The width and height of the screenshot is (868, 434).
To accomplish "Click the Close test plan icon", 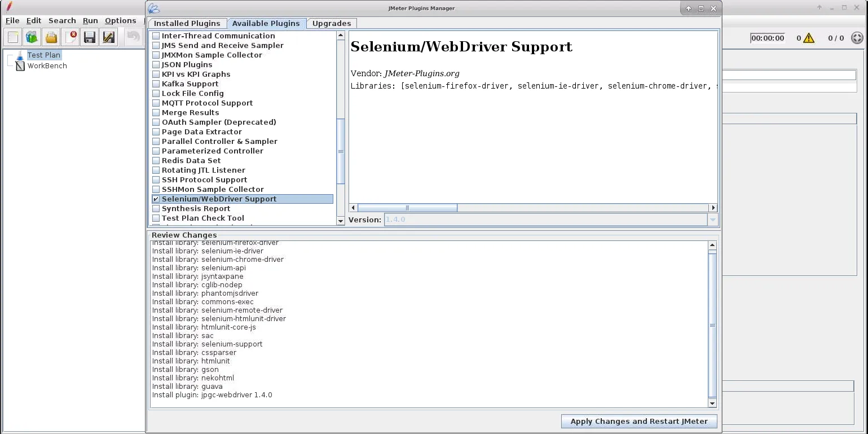I will pos(71,38).
